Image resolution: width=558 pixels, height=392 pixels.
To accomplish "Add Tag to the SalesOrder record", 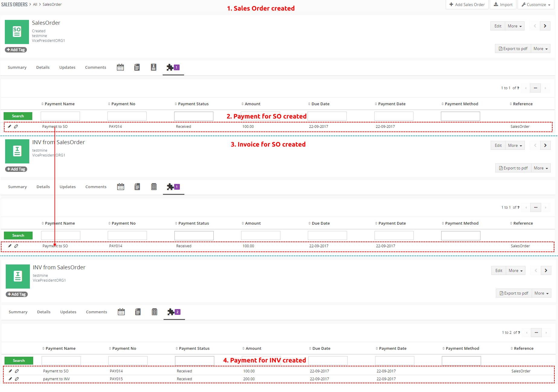I will point(16,50).
